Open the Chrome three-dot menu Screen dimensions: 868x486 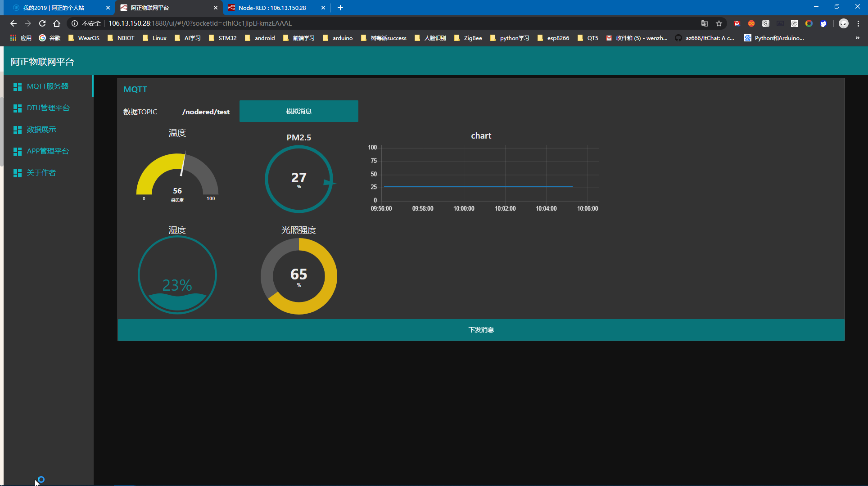pos(859,23)
